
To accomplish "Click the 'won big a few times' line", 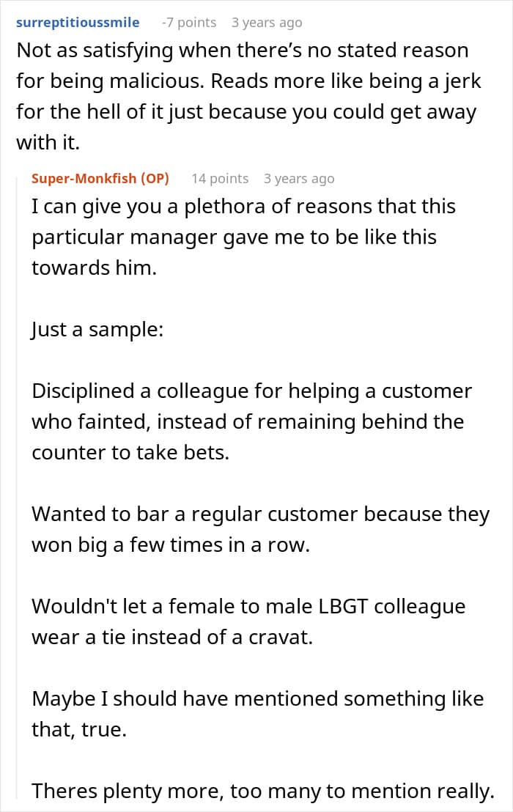I will 171,545.
